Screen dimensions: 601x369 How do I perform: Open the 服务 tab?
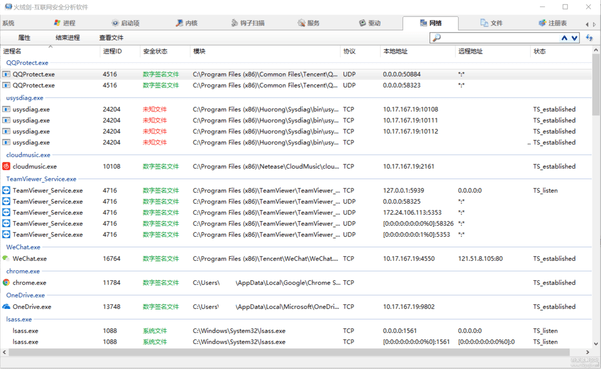(x=309, y=23)
